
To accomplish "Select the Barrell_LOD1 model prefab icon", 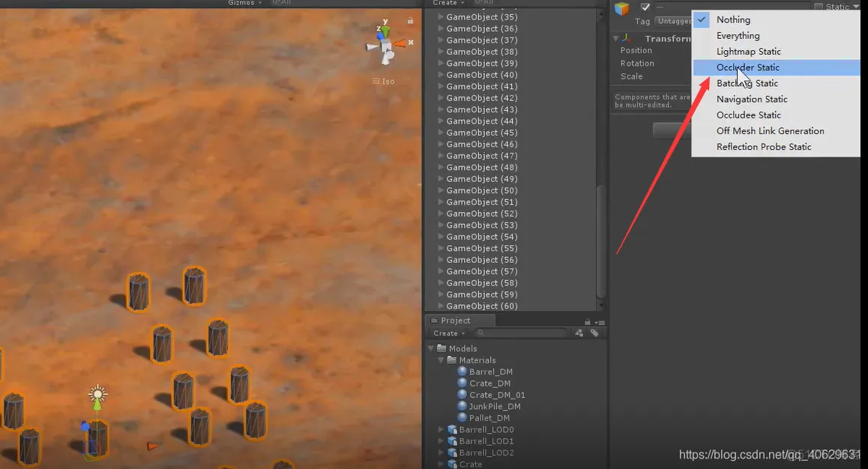I will click(x=452, y=441).
